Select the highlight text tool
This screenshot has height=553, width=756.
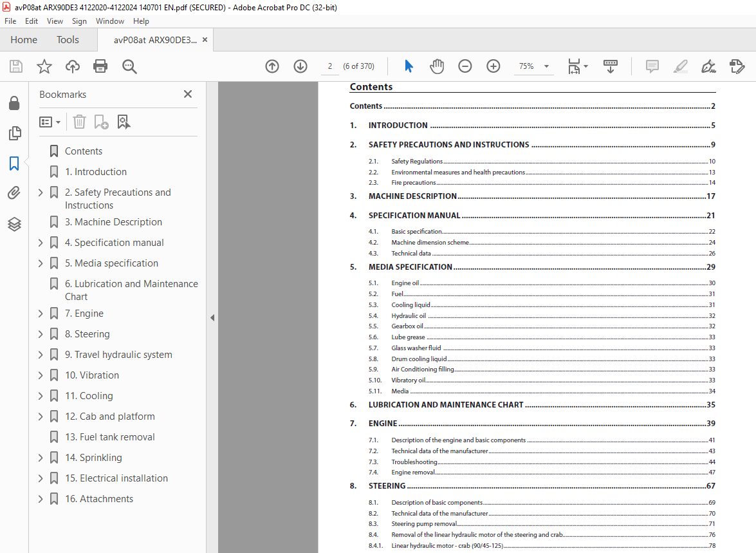tap(680, 66)
